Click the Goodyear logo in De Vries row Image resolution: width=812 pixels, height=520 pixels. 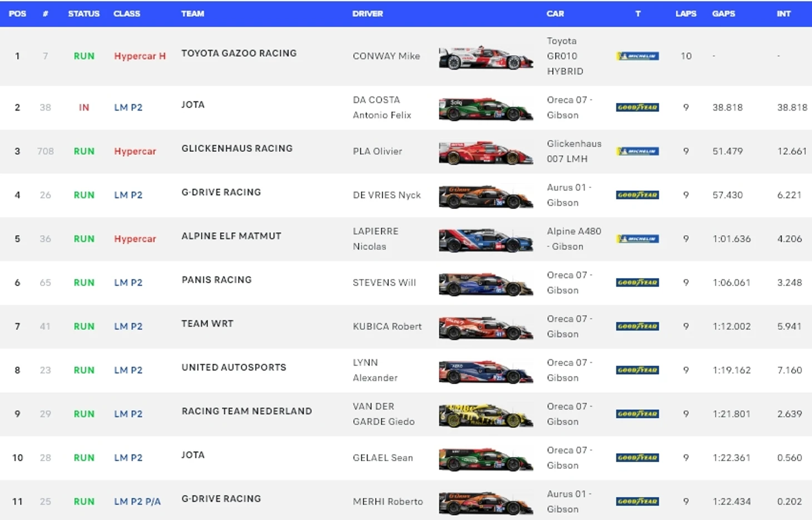pyautogui.click(x=637, y=195)
